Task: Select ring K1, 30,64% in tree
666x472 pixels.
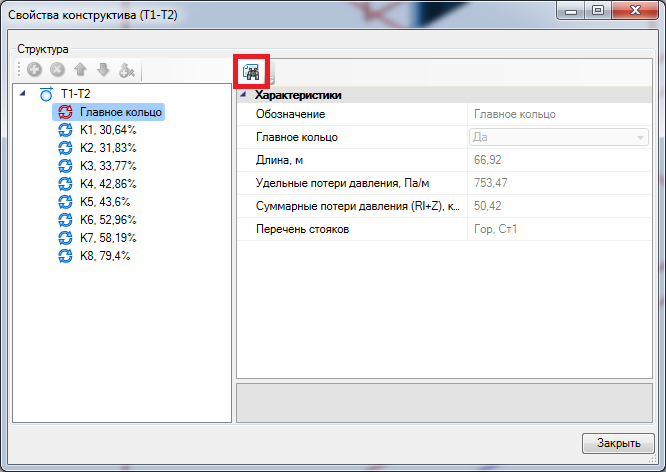Action: coord(107,130)
